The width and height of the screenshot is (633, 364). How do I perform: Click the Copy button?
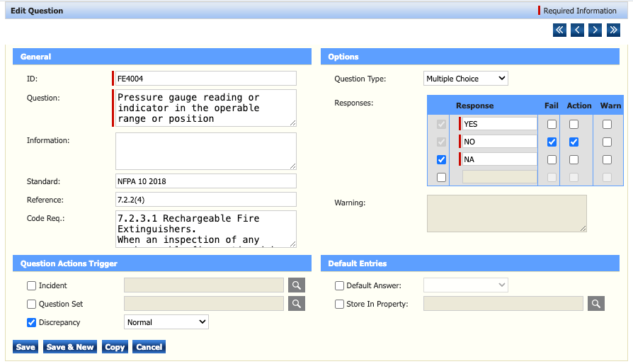coord(114,347)
